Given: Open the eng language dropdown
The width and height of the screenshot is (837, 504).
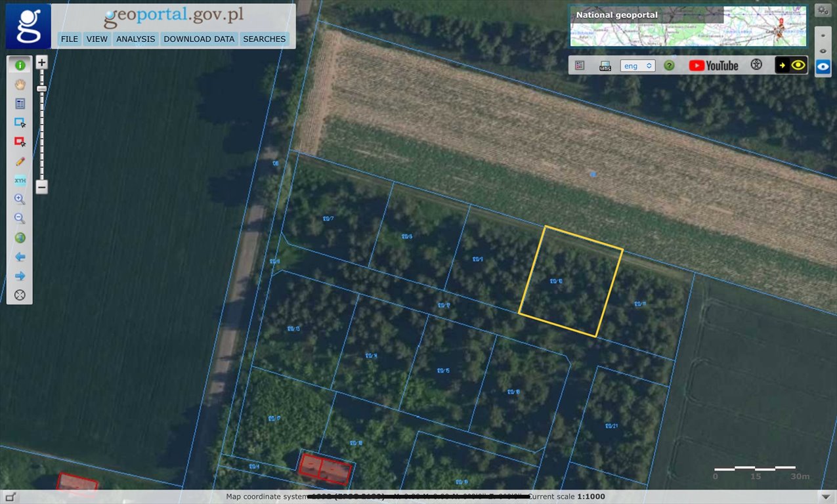Looking at the screenshot, I should [637, 65].
